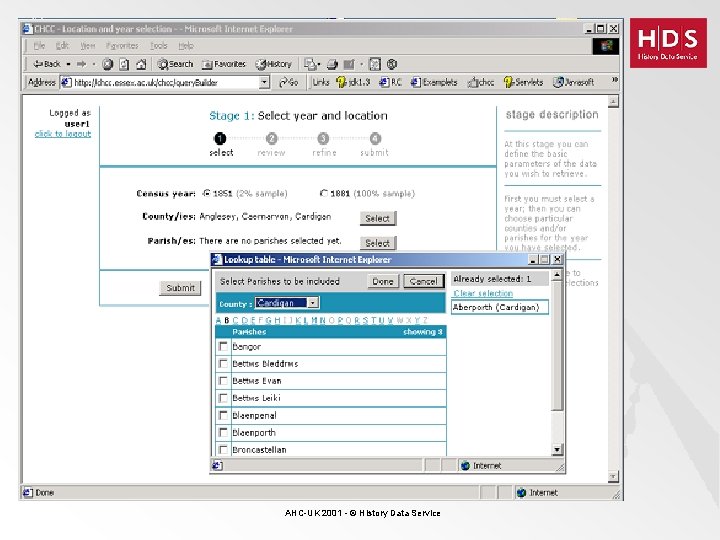This screenshot has height=540, width=720.
Task: Check the Blaenporth parish checkbox
Action: 223,432
